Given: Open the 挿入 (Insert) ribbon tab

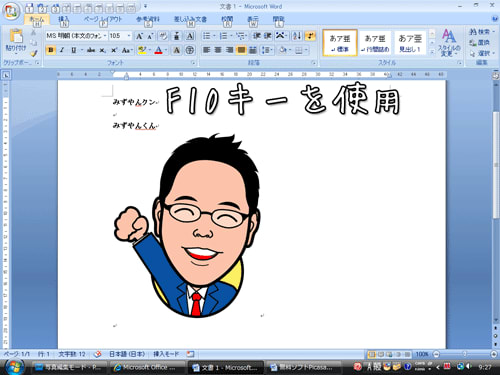Looking at the screenshot, I should (x=63, y=19).
